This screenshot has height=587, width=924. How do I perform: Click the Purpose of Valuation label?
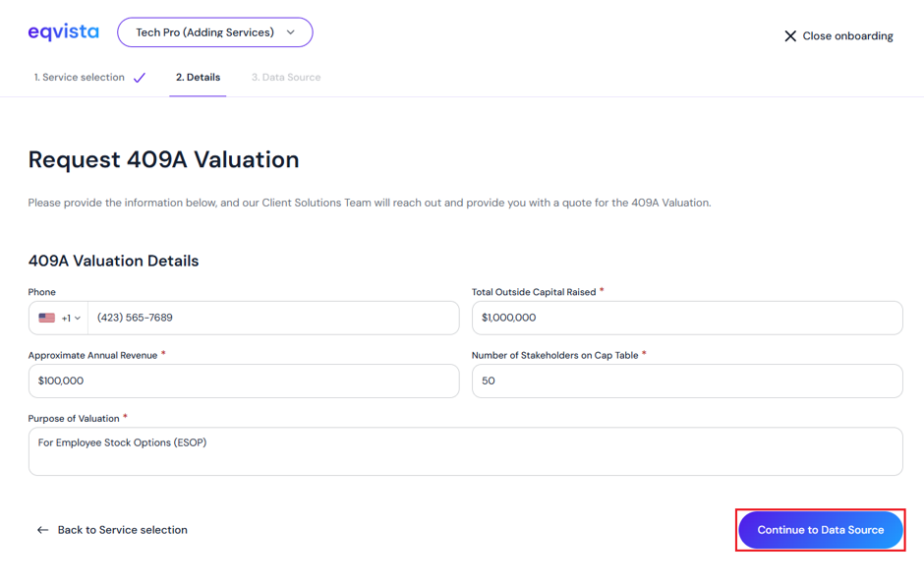point(74,419)
